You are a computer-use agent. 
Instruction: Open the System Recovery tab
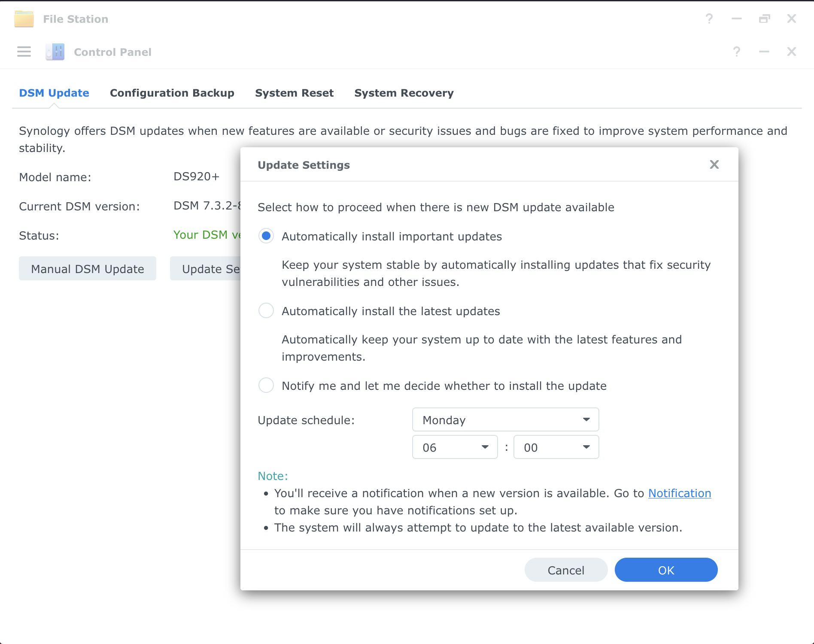[404, 93]
